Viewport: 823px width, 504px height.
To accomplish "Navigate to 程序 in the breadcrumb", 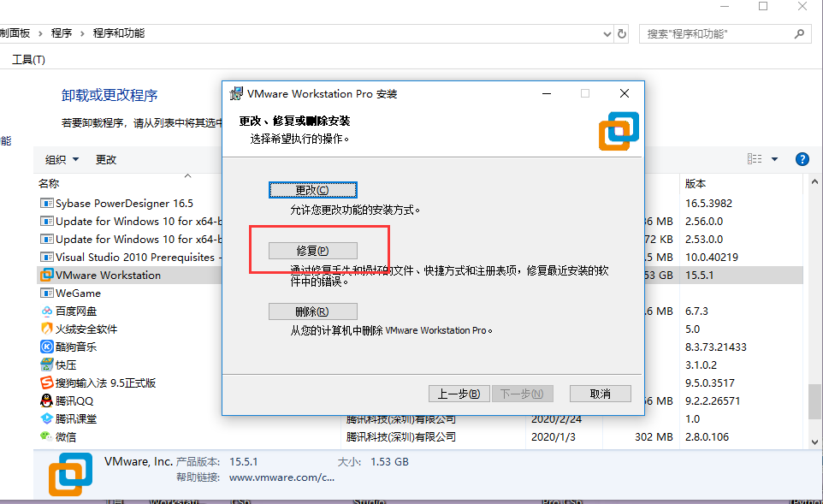I will click(60, 33).
